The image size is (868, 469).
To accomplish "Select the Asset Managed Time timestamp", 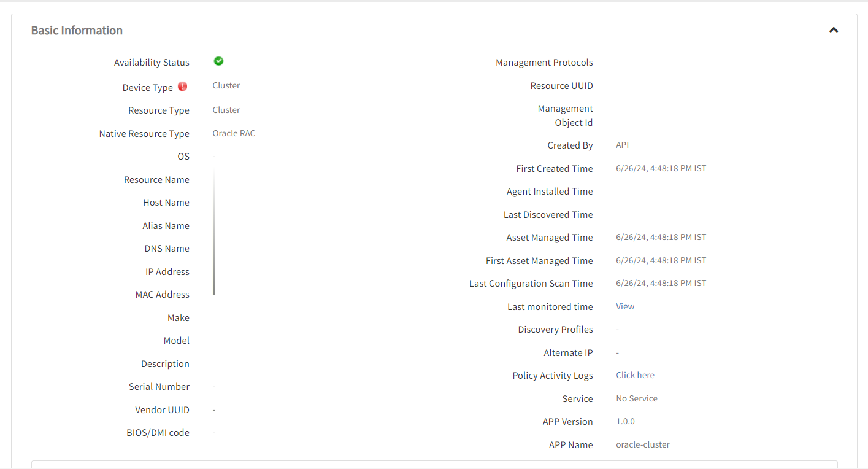I will click(x=661, y=237).
